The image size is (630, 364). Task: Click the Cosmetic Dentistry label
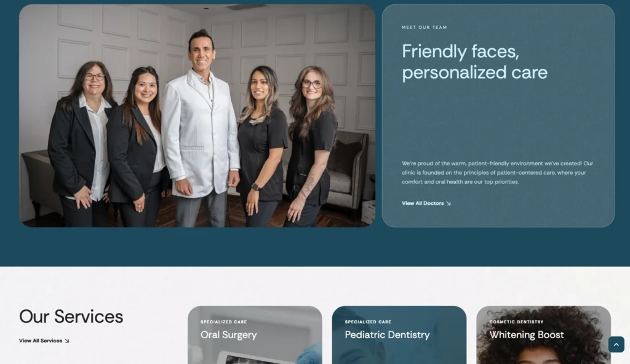tap(516, 322)
